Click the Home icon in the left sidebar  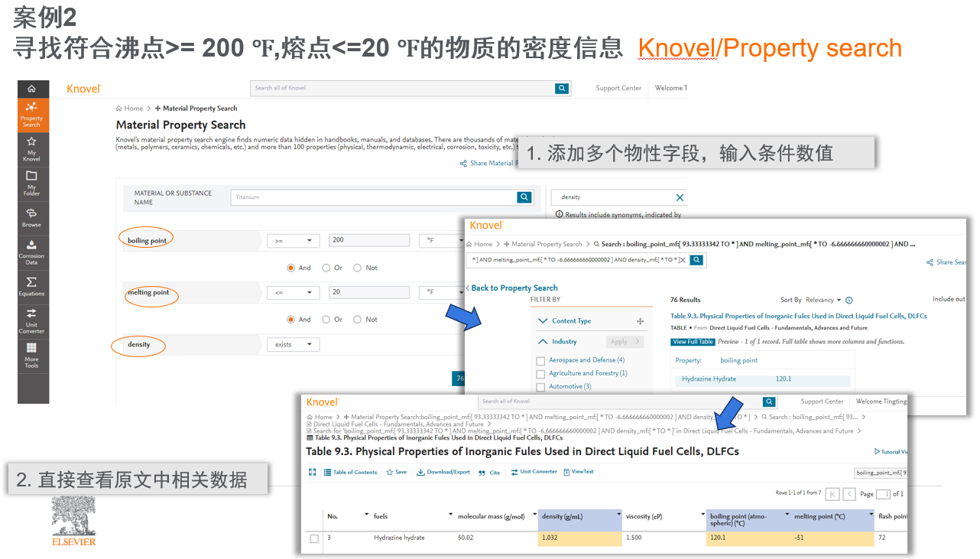(x=31, y=89)
